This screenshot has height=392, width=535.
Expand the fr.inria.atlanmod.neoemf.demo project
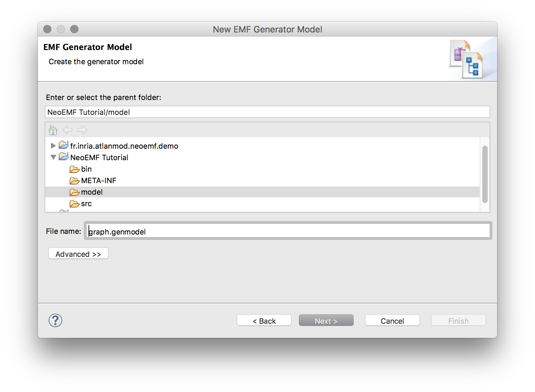click(53, 146)
